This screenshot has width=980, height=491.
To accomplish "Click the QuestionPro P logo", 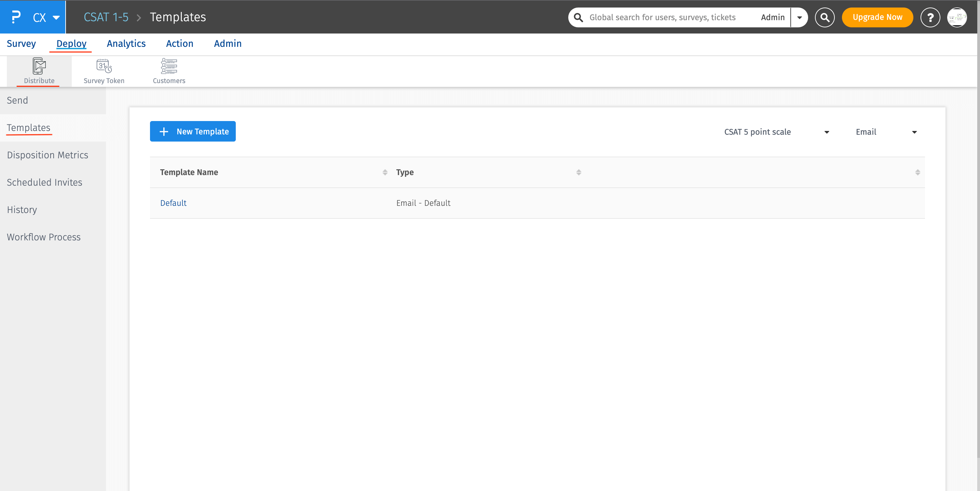I will [x=16, y=17].
